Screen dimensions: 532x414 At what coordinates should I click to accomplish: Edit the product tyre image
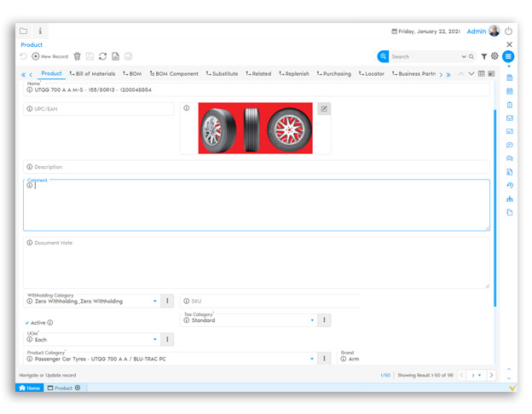(324, 109)
